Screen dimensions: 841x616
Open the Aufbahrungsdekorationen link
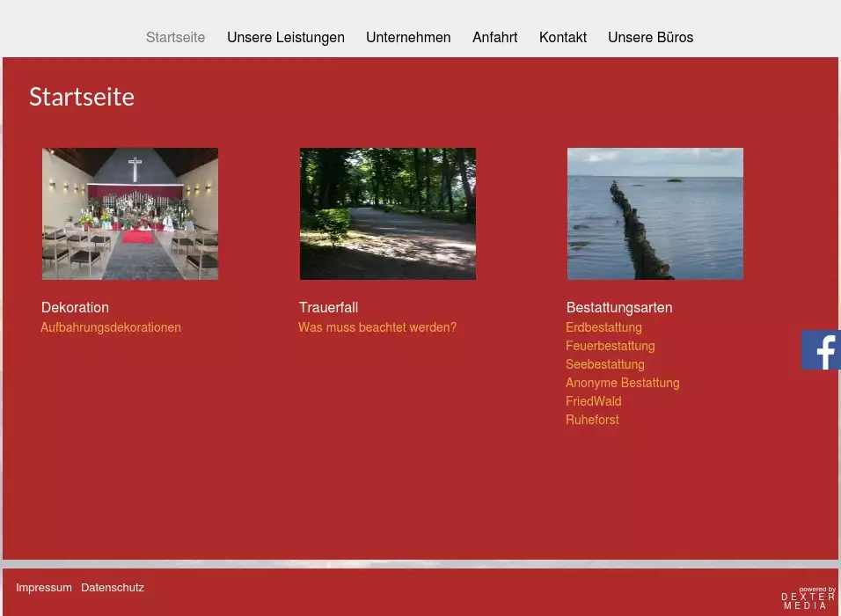coord(111,327)
